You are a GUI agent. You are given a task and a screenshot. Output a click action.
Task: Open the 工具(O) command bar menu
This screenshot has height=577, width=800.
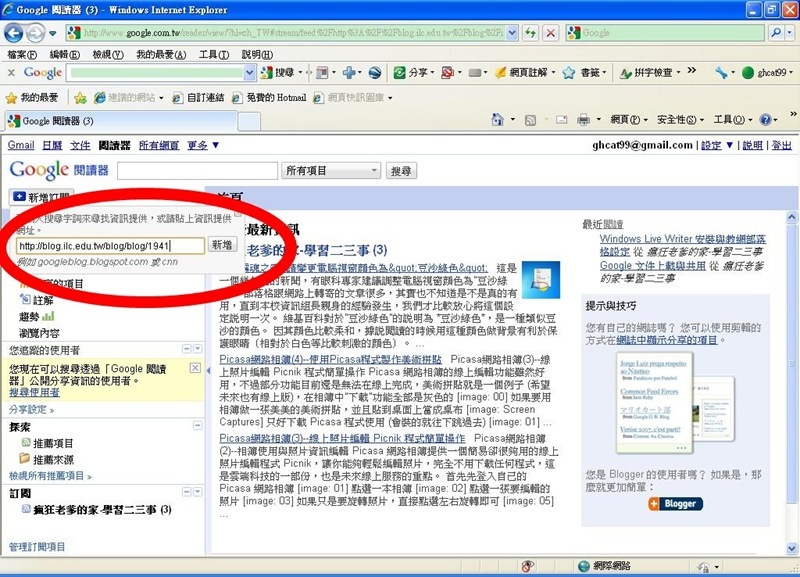pos(732,120)
